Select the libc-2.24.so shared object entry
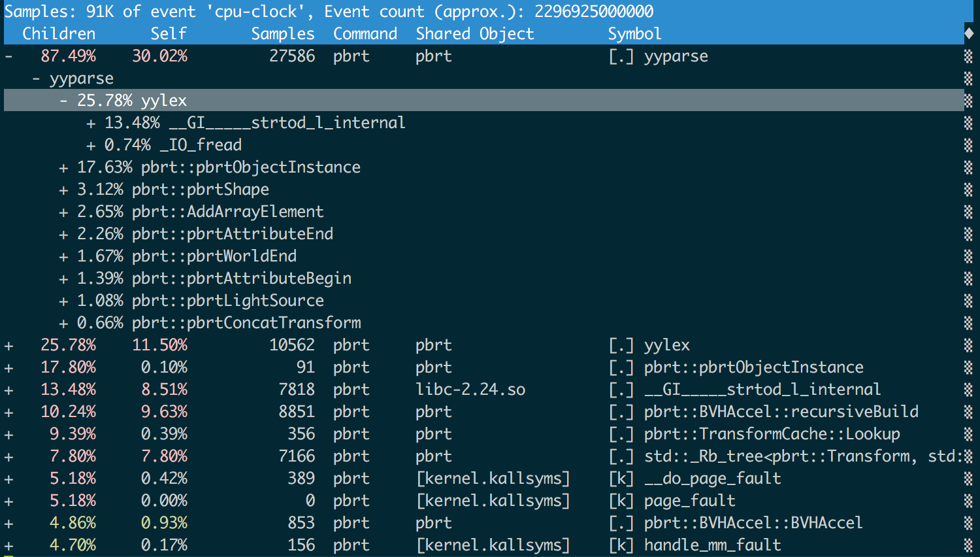980x557 pixels. (x=470, y=390)
